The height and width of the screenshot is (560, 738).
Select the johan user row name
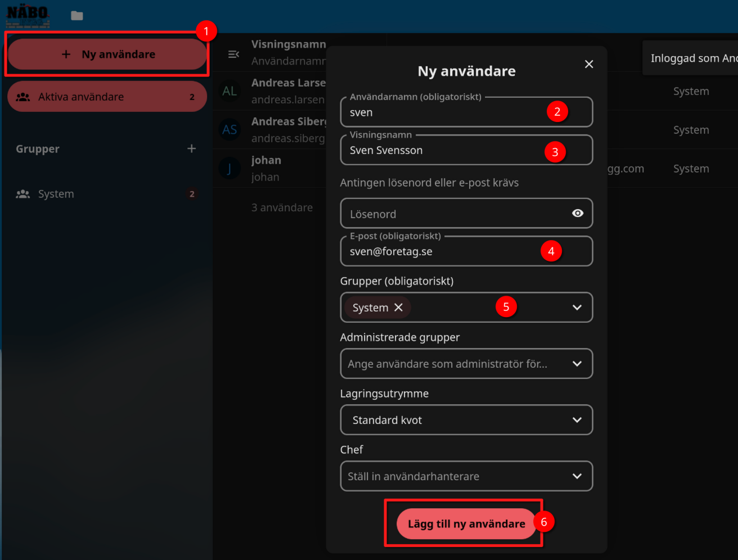pos(266,160)
